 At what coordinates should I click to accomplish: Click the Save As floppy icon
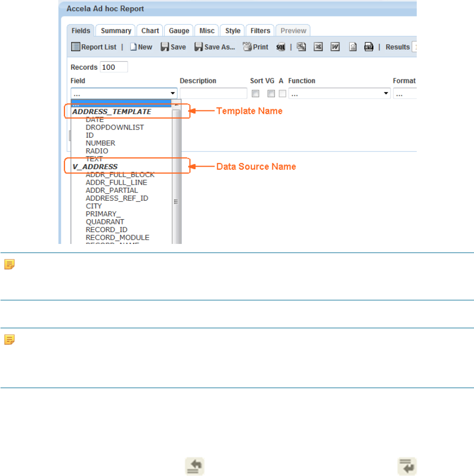(198, 47)
